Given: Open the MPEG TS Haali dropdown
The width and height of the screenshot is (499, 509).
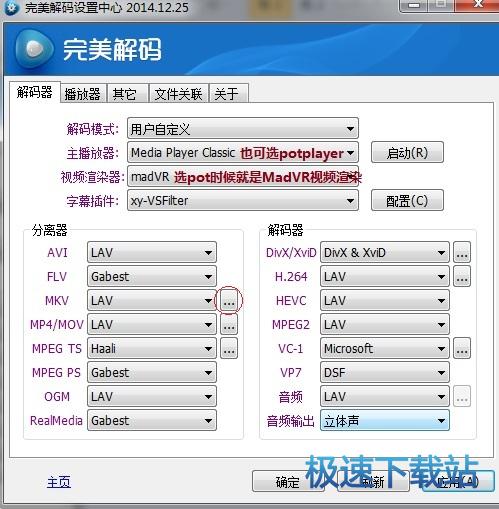Looking at the screenshot, I should pos(152,349).
